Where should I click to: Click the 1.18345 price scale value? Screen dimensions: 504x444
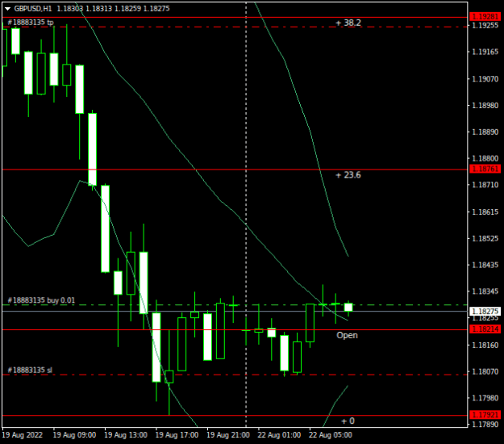485,291
